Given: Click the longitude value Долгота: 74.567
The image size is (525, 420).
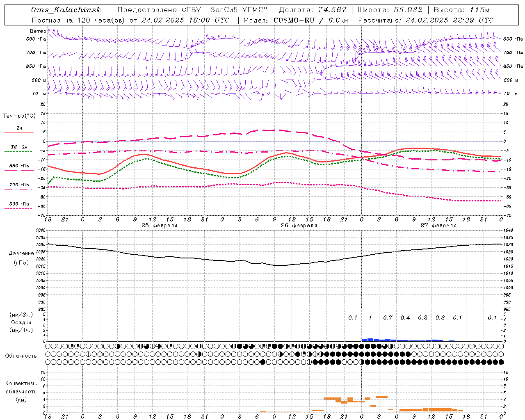Looking at the screenshot, I should [313, 10].
